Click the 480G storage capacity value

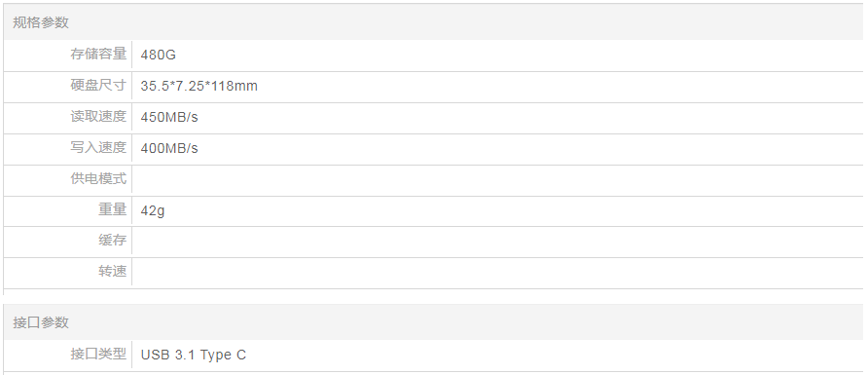[x=159, y=55]
